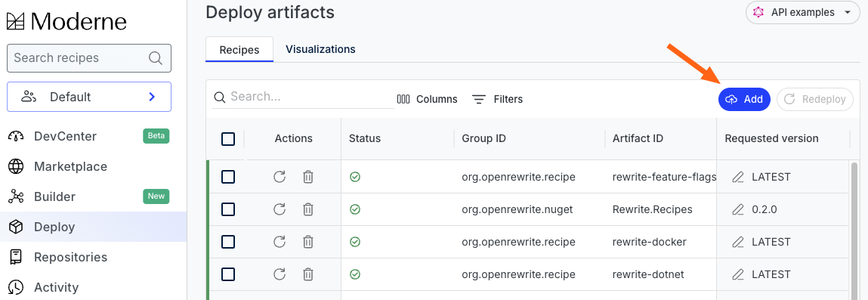Edit requested version pencil for rewrite-docker
The height and width of the screenshot is (300, 868).
click(738, 242)
